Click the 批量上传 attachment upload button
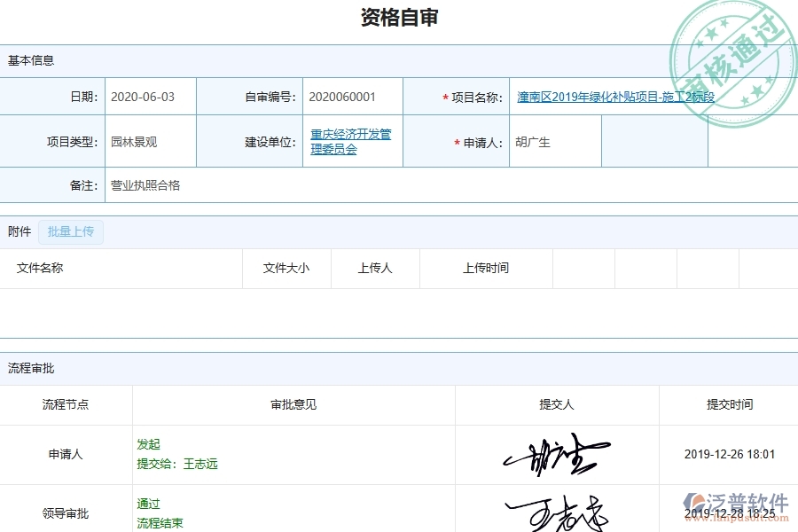 pyautogui.click(x=71, y=231)
